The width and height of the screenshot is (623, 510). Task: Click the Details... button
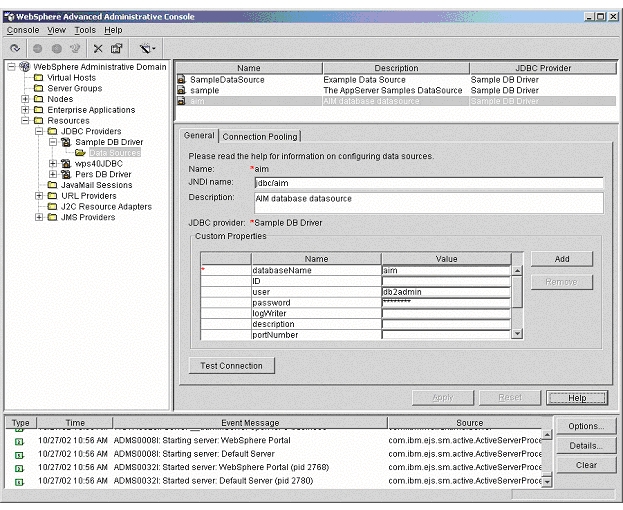586,446
